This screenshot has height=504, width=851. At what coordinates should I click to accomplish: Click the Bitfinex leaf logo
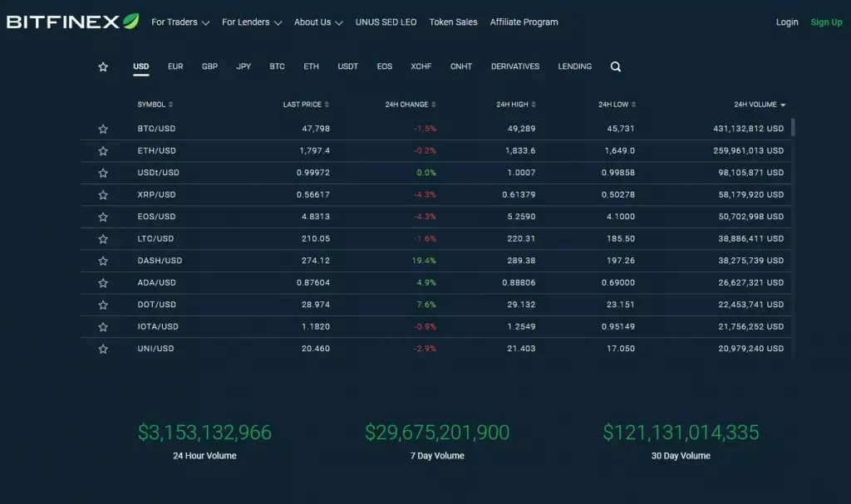130,21
